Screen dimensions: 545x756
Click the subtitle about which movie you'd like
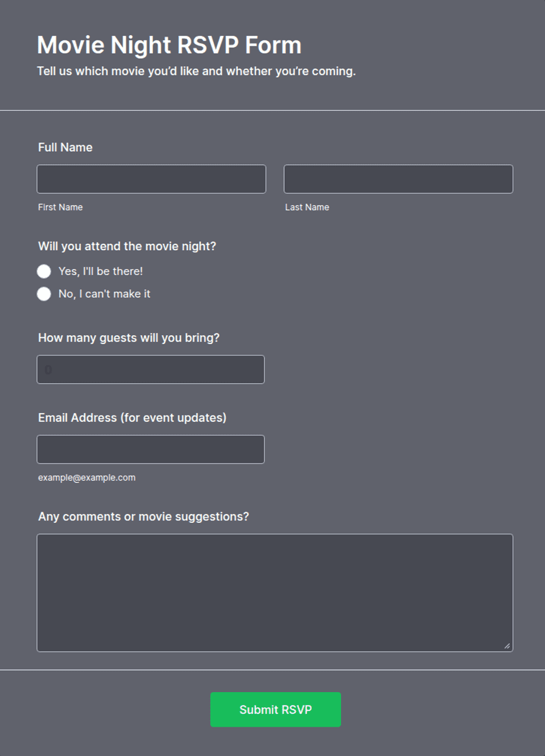196,71
